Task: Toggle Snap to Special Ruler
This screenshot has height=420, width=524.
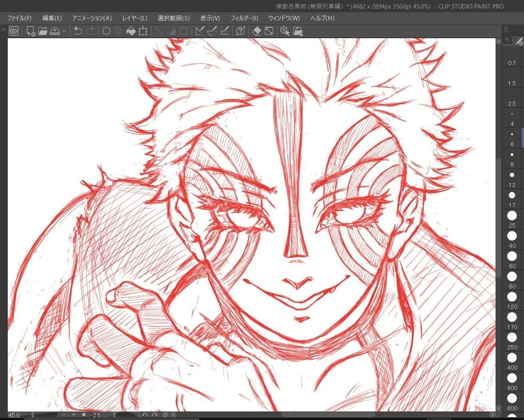Action: [212, 31]
